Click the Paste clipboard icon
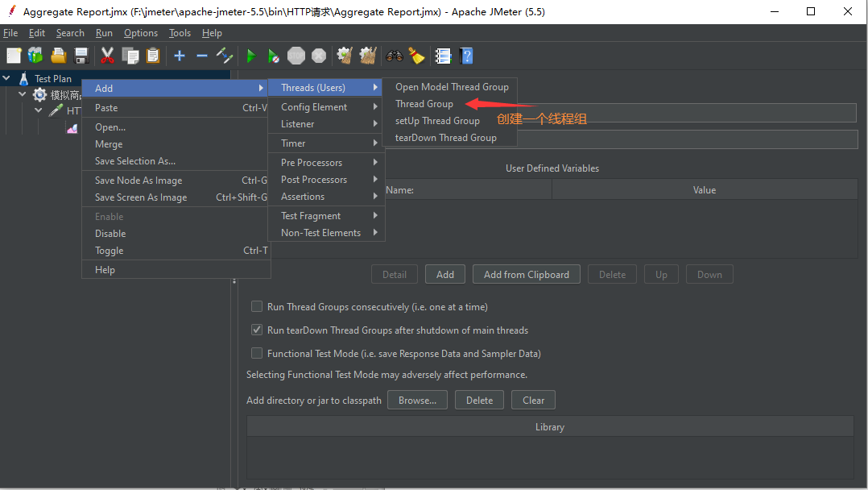The image size is (868, 490). pyautogui.click(x=153, y=56)
